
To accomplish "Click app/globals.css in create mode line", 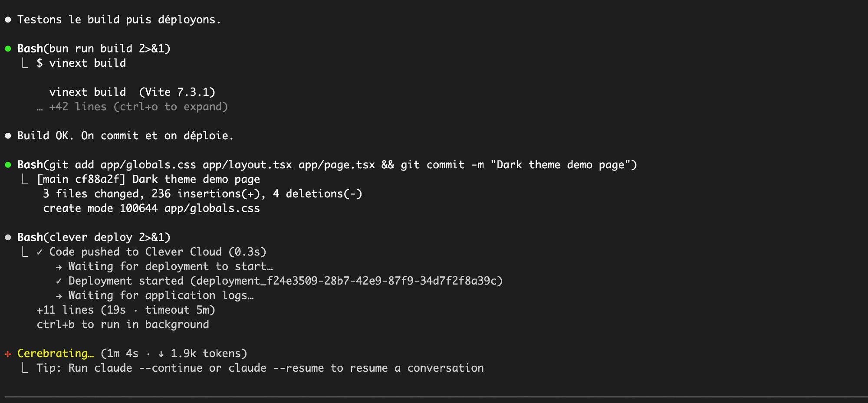I will (212, 209).
